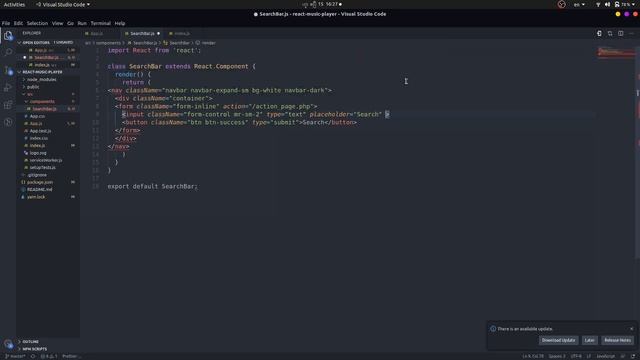Viewport: 640px width, 360px height.
Task: Click the Later button in notification
Action: 589,340
